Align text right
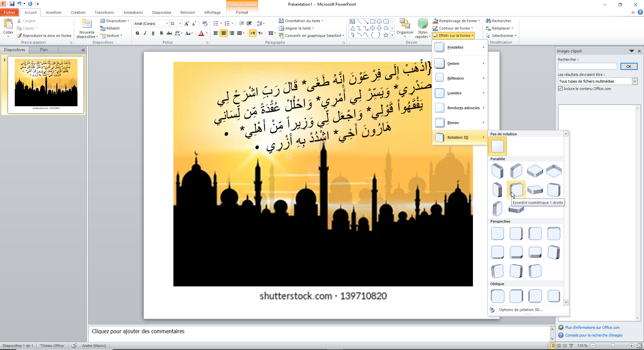 point(232,33)
